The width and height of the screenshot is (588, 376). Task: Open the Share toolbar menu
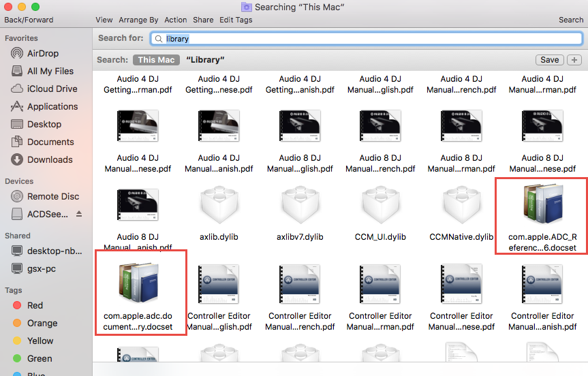click(x=203, y=20)
